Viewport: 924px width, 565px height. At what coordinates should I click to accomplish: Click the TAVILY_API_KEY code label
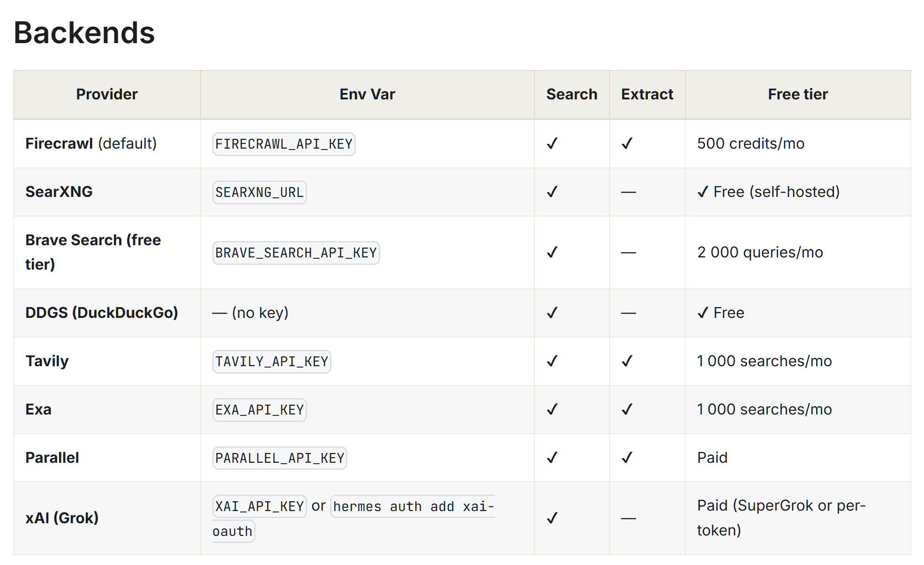(x=271, y=362)
